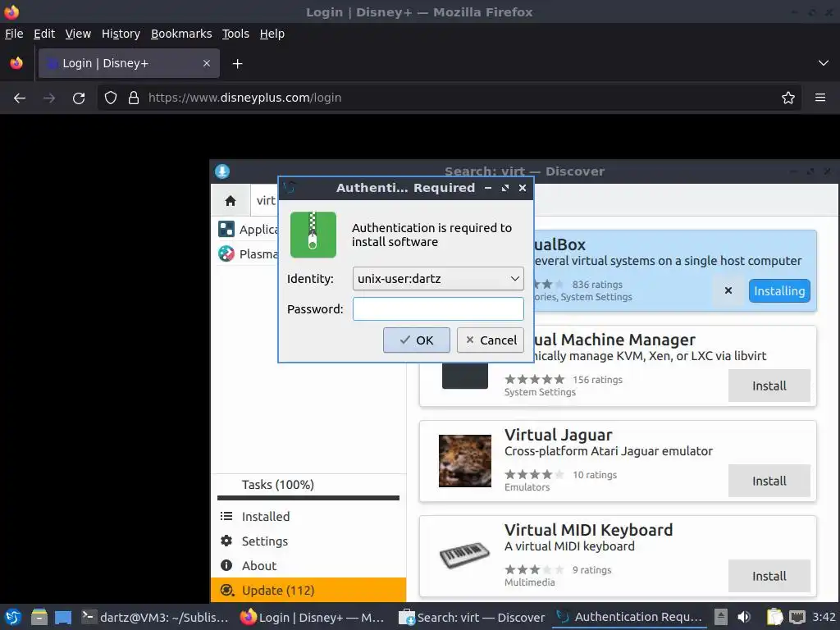Click the Installing button for VirtualBox
The height and width of the screenshot is (630, 840).
[779, 291]
